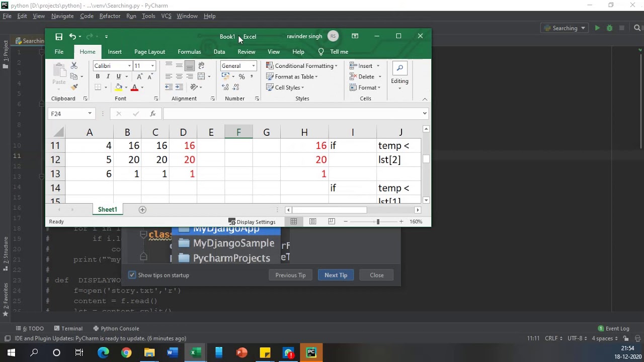The width and height of the screenshot is (644, 362).
Task: Select cell D11 containing red 16
Action: coord(183,145)
